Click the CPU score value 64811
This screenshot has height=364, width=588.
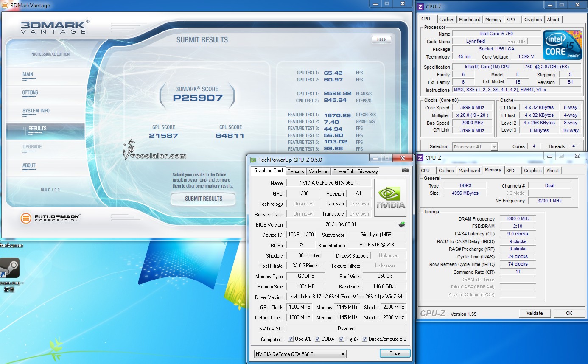click(230, 136)
